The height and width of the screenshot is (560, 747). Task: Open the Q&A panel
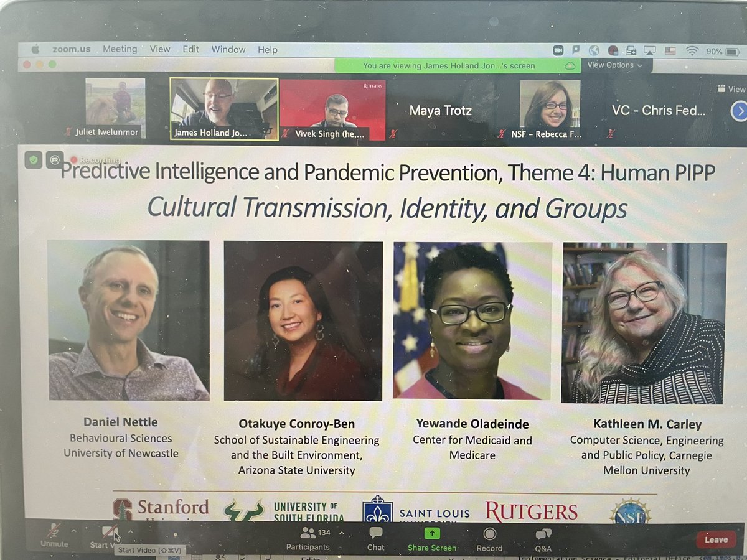(543, 539)
